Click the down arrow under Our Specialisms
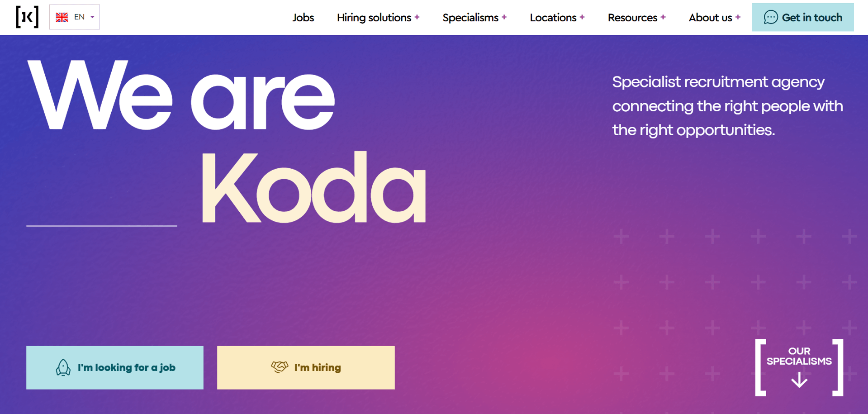Viewport: 868px width, 414px height. 799,380
